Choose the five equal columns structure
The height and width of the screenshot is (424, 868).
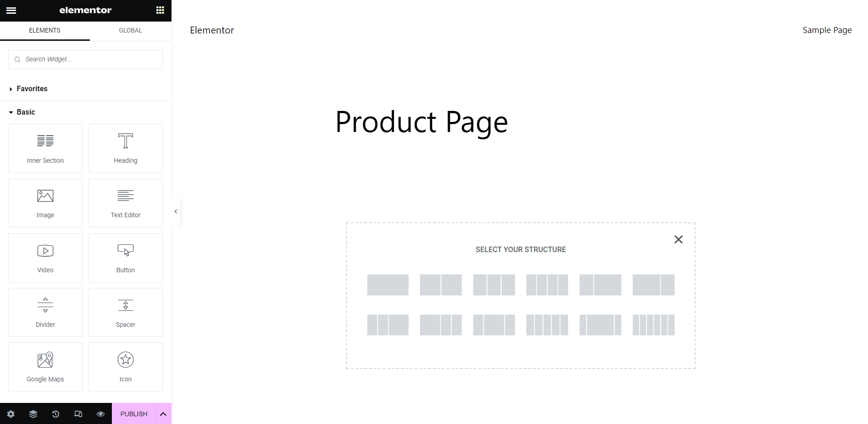pyautogui.click(x=547, y=325)
